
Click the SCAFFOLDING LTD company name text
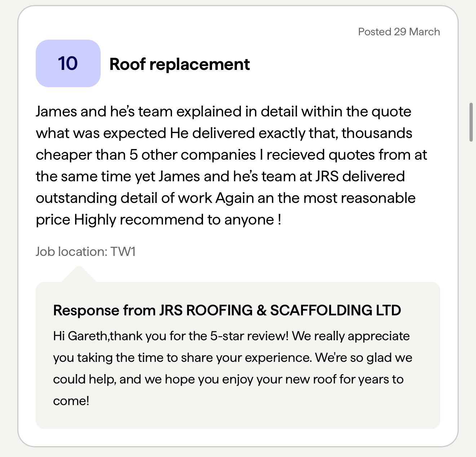(x=335, y=310)
